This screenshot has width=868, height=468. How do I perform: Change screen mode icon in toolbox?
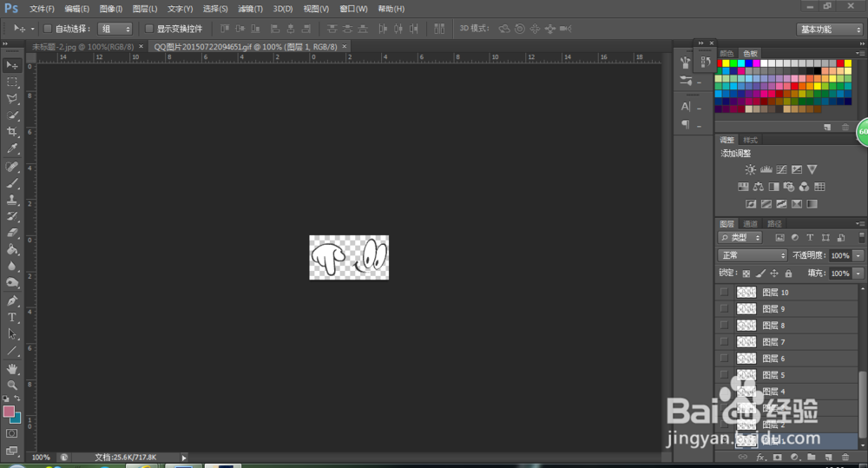[x=11, y=451]
